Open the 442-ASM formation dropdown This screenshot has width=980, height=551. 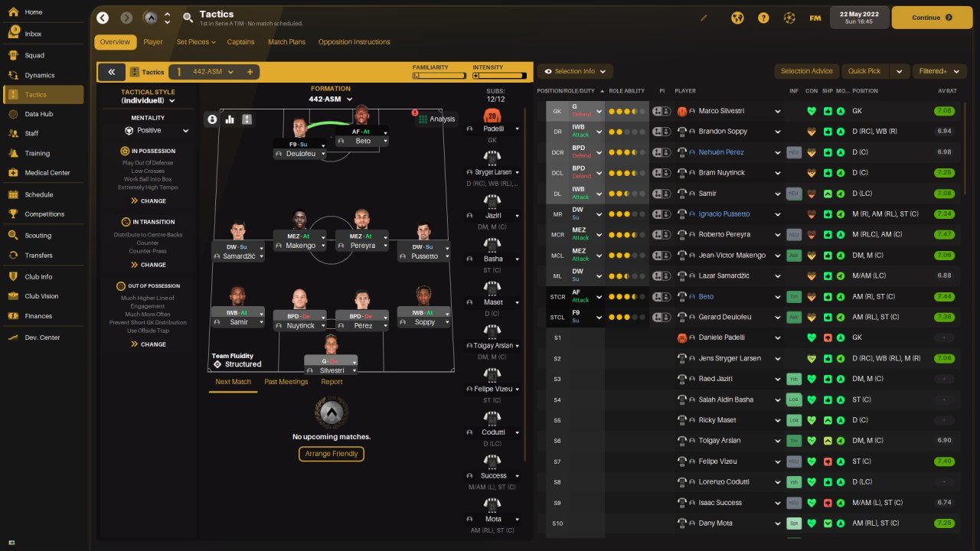pos(331,99)
